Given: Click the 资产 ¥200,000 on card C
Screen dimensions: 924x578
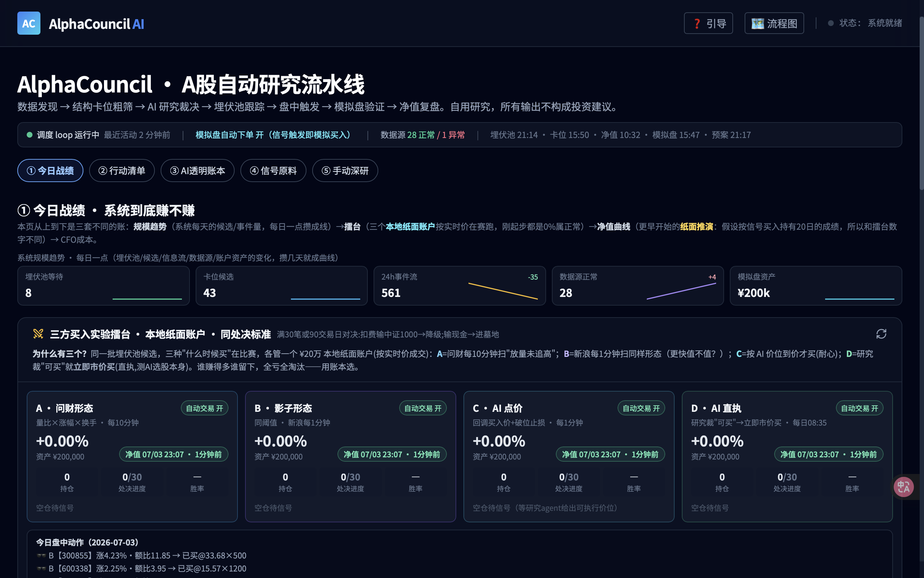Looking at the screenshot, I should tap(497, 456).
